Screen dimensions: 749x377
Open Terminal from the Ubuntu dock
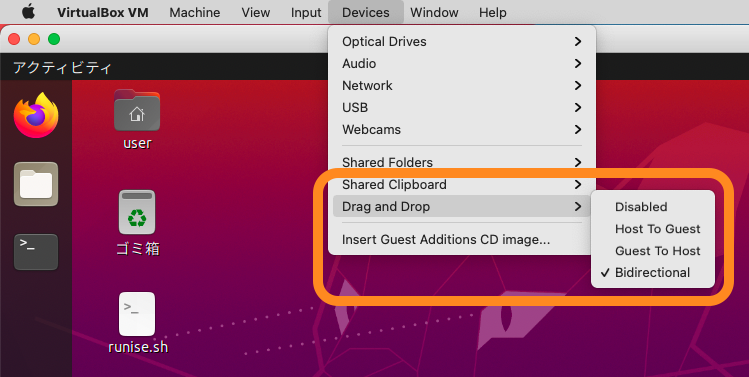36,252
